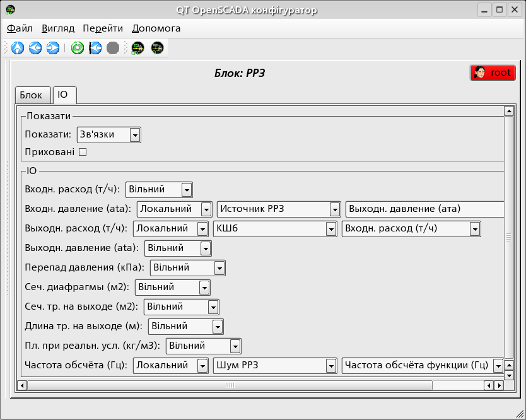Go forward with the right arrow icon

coord(53,48)
